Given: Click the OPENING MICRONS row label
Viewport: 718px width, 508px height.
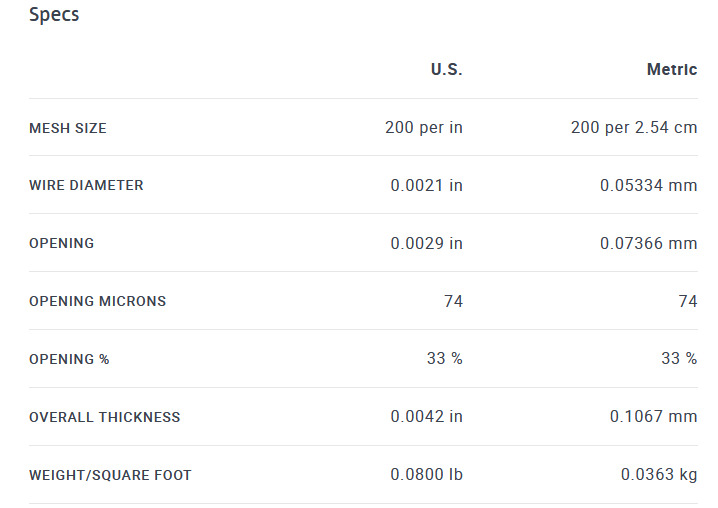Looking at the screenshot, I should [98, 301].
